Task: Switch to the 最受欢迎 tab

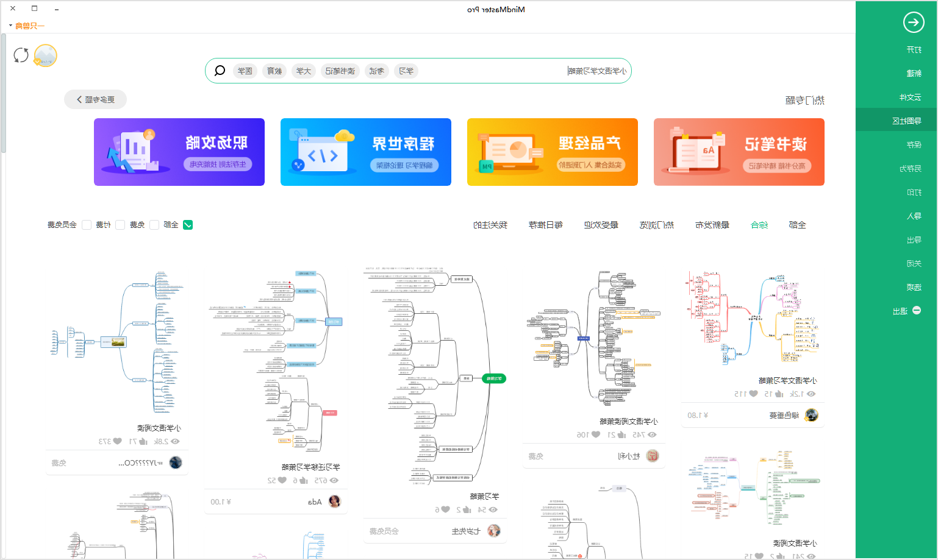Action: pos(601,225)
